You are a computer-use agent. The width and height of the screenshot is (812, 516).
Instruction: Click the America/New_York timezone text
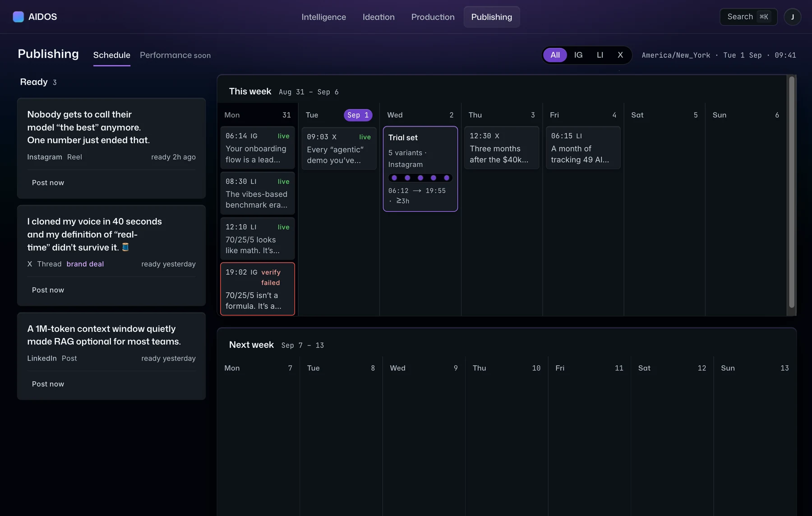tap(676, 55)
